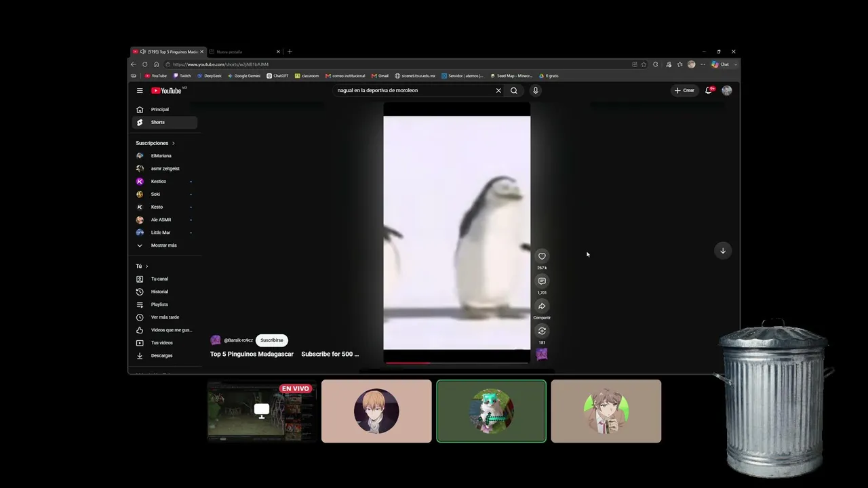Select Shorts in the sidebar
The image size is (868, 488).
pyautogui.click(x=165, y=122)
